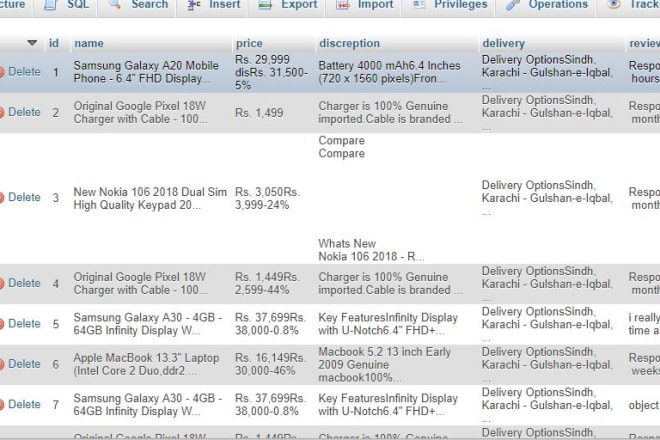Image resolution: width=660 pixels, height=440 pixels.
Task: Open the column options dropdown arrow
Action: (x=32, y=43)
